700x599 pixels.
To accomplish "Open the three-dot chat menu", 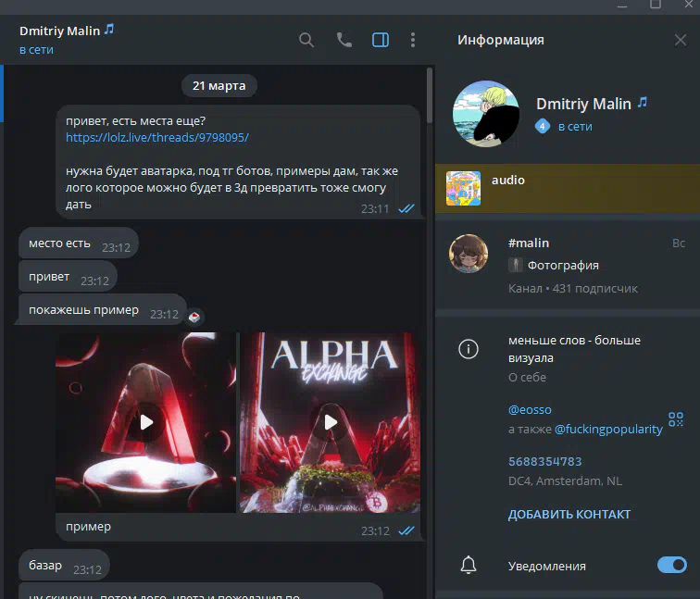I will tap(413, 40).
